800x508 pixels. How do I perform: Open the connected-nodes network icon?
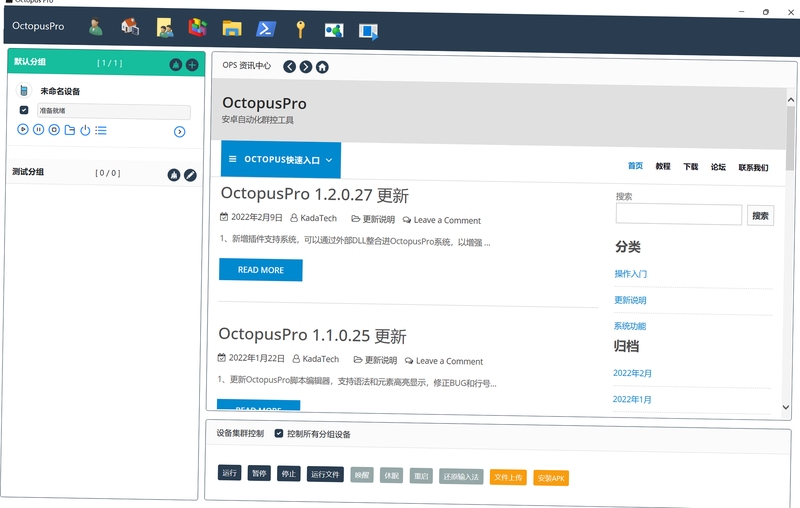(334, 31)
